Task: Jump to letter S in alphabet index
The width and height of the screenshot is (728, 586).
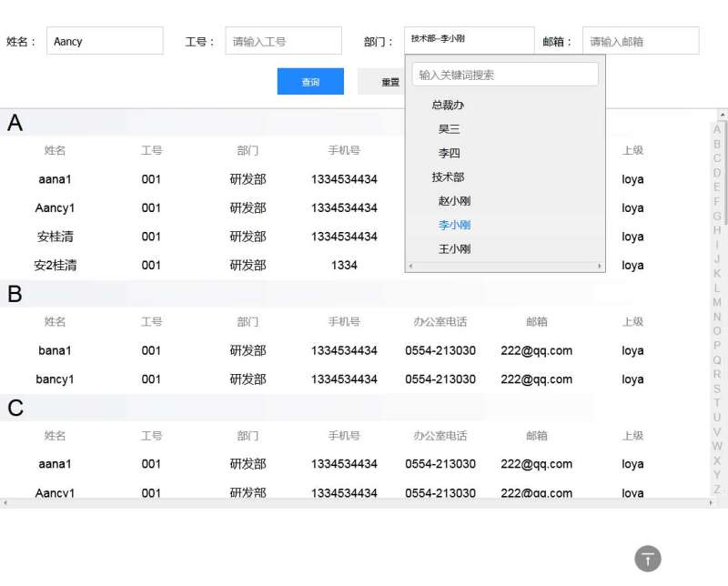Action: click(717, 389)
